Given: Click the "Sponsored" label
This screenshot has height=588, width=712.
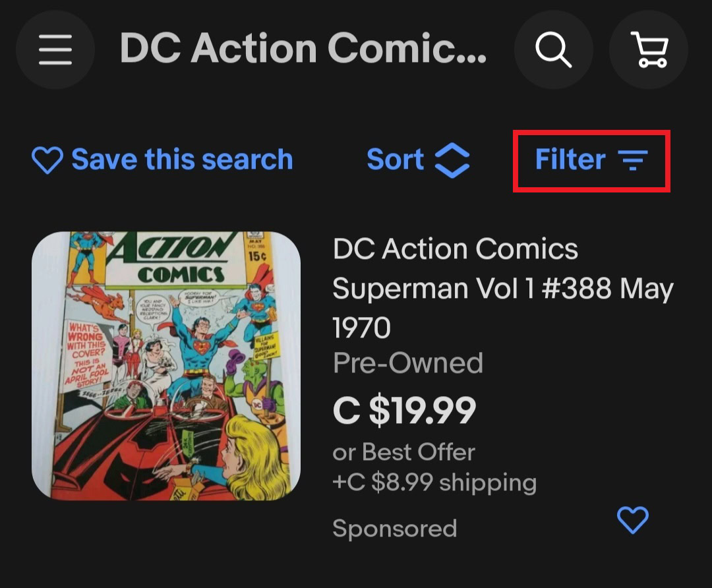Looking at the screenshot, I should 394,528.
